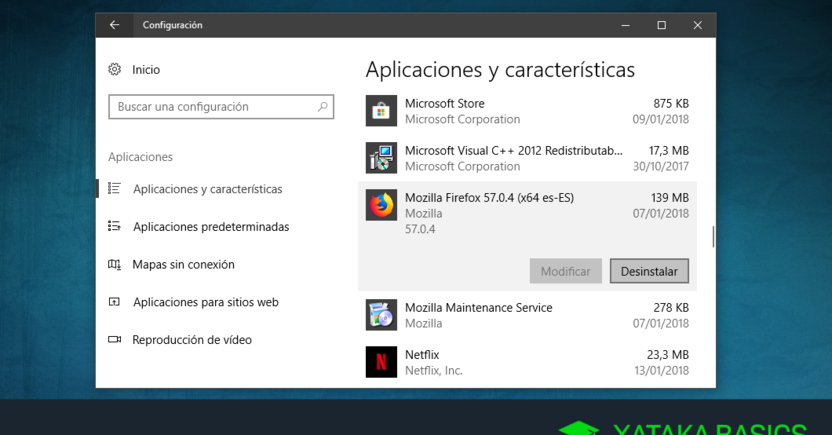Screen dimensions: 832x435
Task: Open Inicio via the gear icon
Action: [115, 70]
